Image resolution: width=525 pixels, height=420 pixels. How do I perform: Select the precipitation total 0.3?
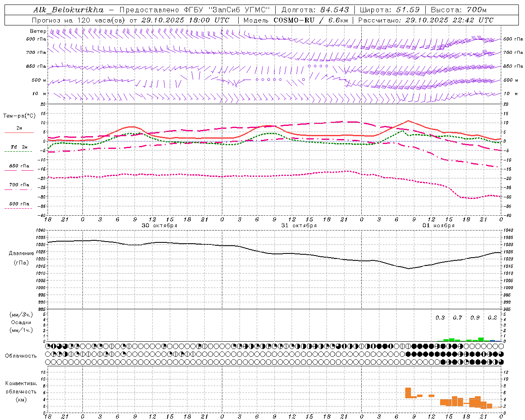pos(440,318)
